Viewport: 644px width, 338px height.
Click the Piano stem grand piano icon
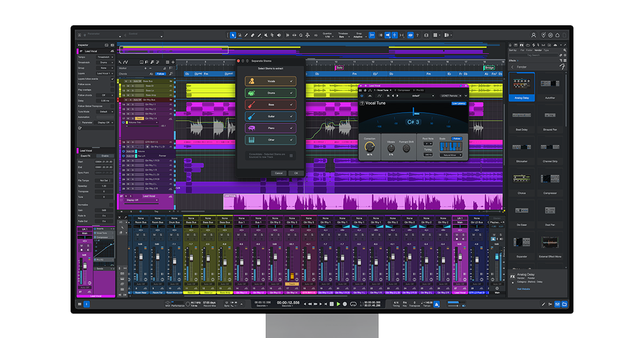point(252,128)
